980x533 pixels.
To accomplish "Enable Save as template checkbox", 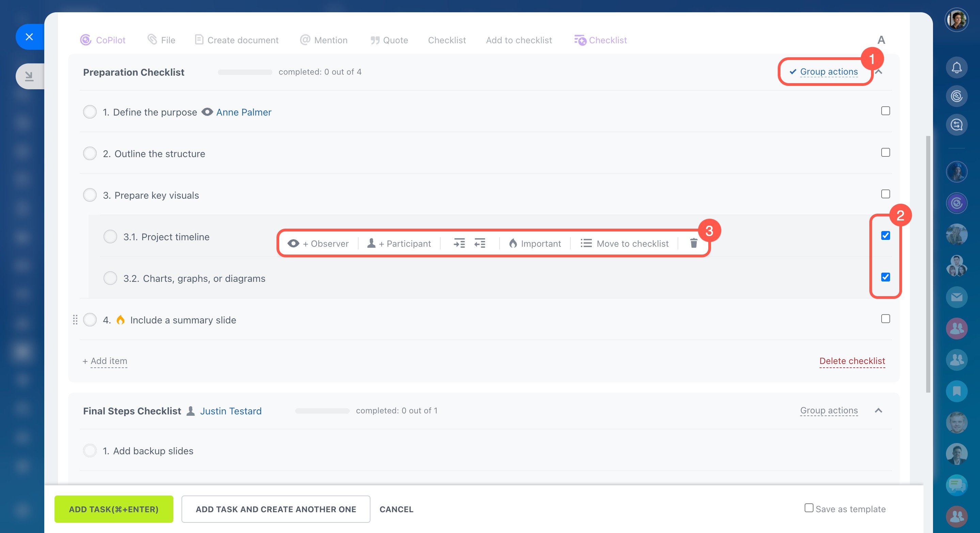I will 809,508.
